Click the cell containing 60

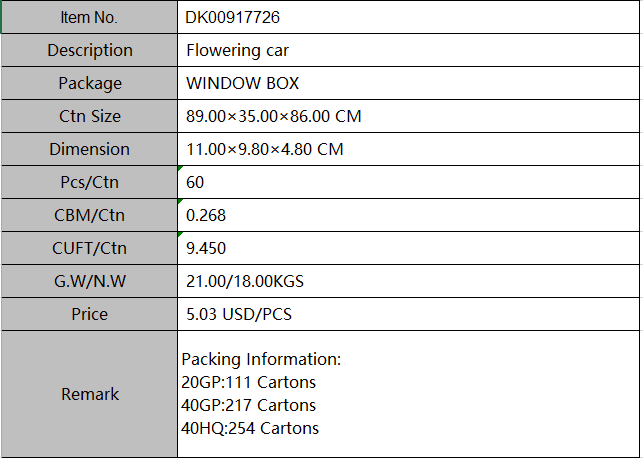click(408, 182)
